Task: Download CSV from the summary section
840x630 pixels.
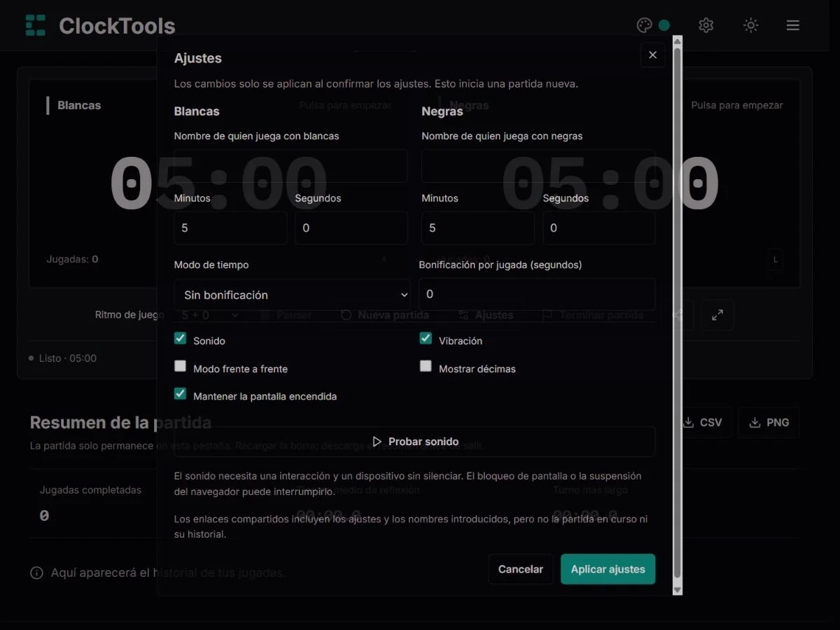Action: point(702,423)
